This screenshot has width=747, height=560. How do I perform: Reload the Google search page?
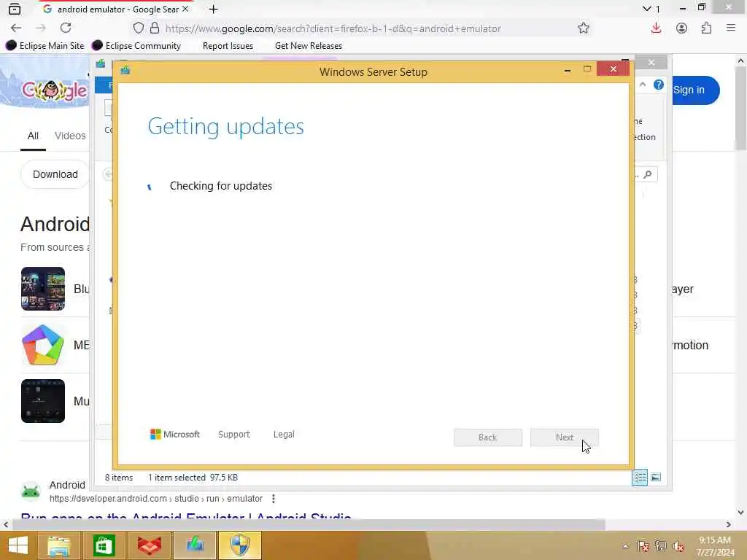coord(66,28)
